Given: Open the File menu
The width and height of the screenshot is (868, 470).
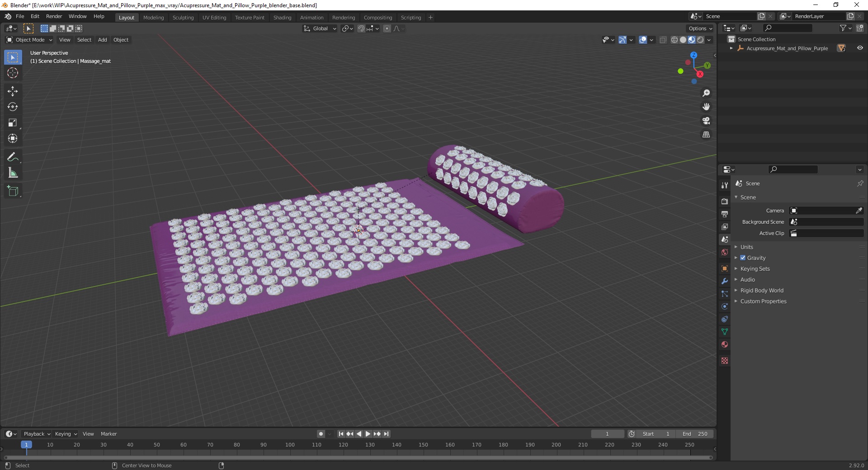Looking at the screenshot, I should point(20,16).
